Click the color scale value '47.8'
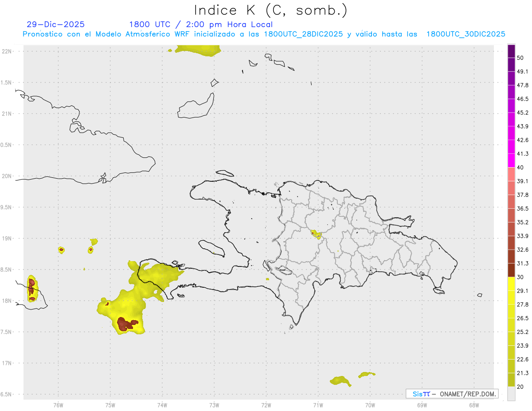This screenshot has width=532, height=411. pyautogui.click(x=523, y=85)
